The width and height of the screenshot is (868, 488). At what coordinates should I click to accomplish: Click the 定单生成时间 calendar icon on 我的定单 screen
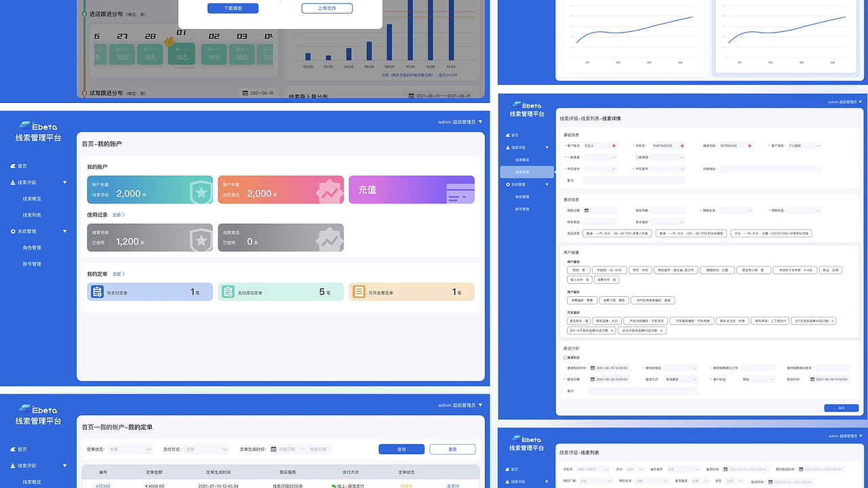[x=273, y=449]
